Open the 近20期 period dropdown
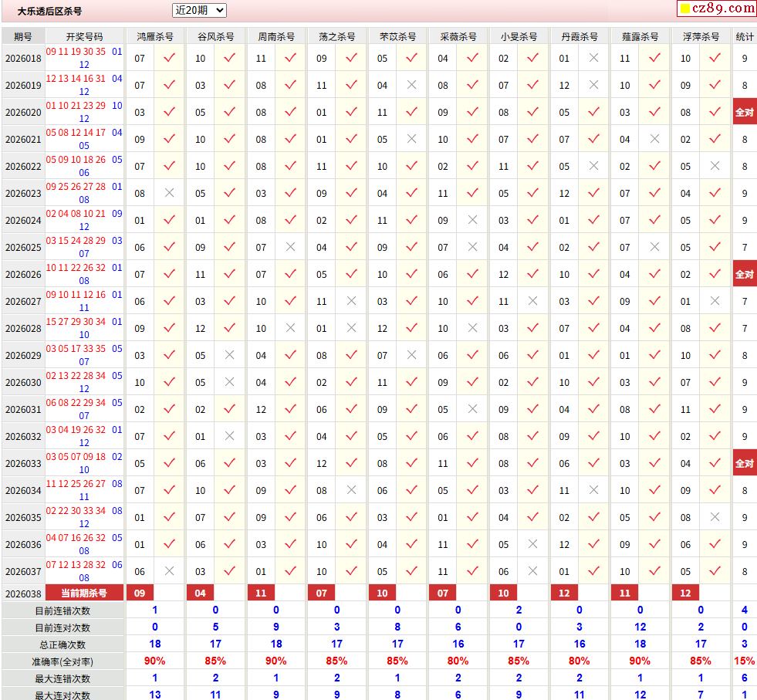The image size is (757, 700). [x=199, y=10]
